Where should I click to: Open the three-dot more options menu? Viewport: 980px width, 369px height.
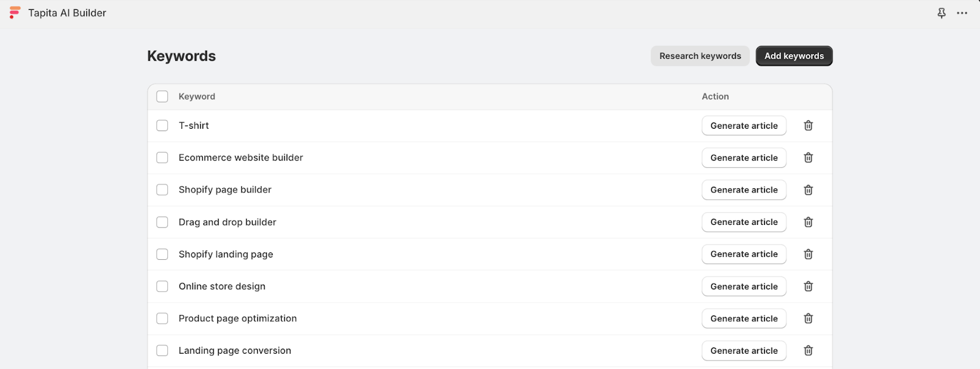(x=962, y=13)
